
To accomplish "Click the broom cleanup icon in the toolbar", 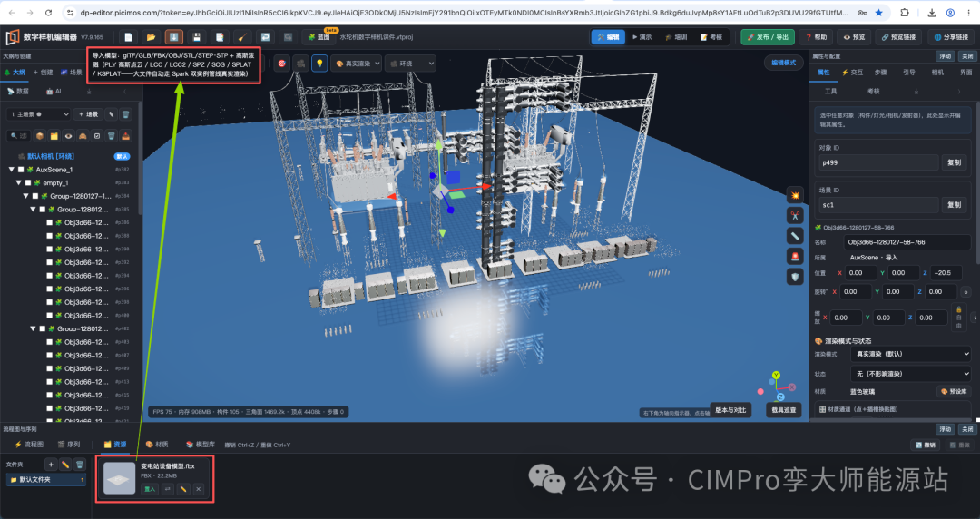I will [243, 37].
